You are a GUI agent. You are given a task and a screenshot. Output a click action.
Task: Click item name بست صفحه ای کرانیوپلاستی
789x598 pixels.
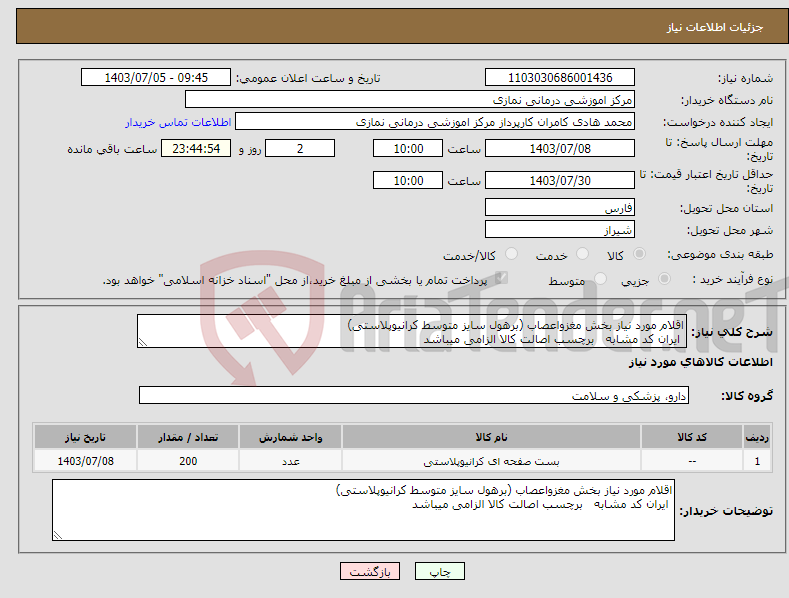(x=491, y=461)
